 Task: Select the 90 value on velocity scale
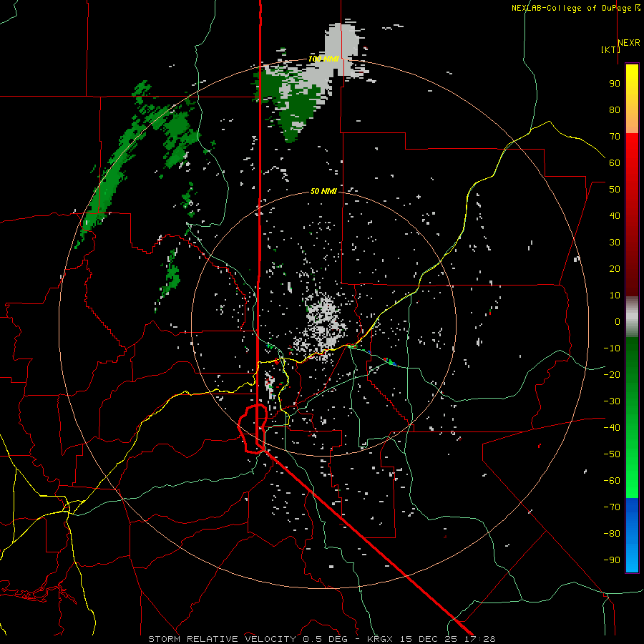615,84
